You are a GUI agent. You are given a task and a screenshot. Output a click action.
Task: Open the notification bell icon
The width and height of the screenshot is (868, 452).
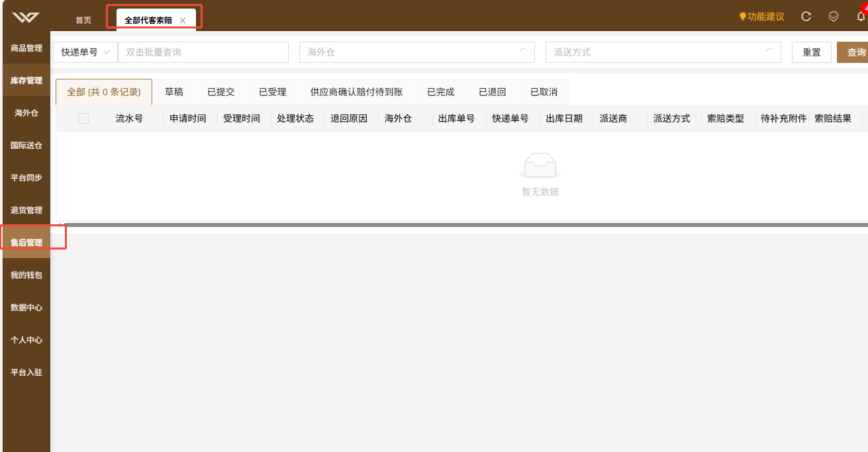click(861, 17)
